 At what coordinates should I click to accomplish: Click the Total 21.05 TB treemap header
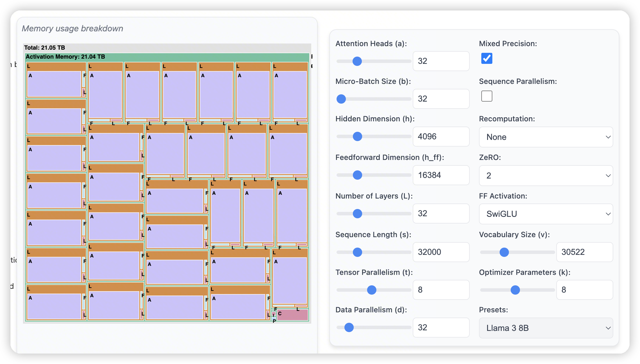pos(44,48)
